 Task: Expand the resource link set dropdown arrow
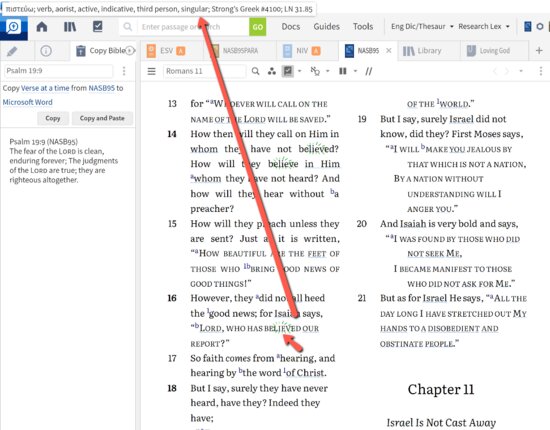[x=328, y=71]
